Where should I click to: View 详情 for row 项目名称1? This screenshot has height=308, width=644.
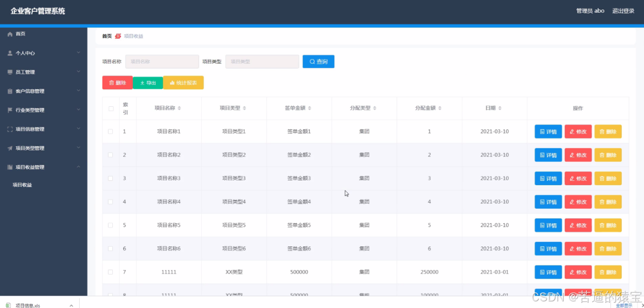tap(548, 131)
